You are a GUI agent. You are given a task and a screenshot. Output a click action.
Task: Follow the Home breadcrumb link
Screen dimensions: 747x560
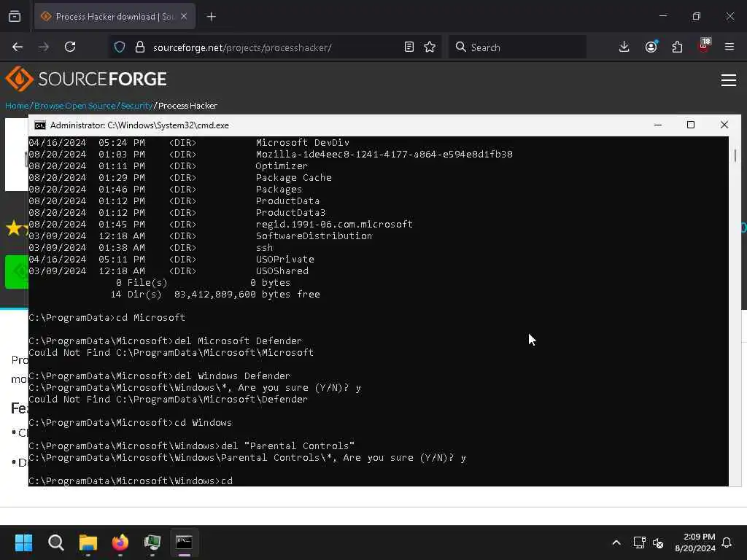tap(18, 106)
